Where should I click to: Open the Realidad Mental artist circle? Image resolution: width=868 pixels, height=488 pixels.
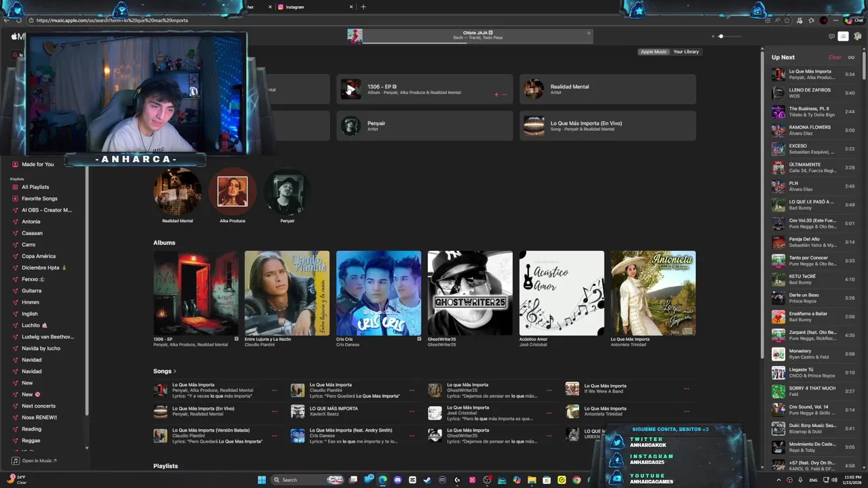click(178, 191)
